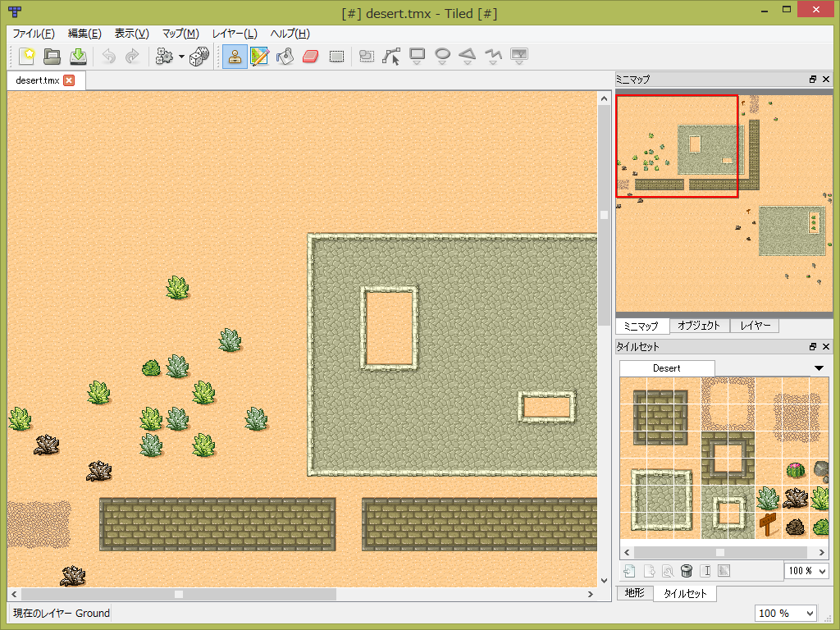Open the tileset panel zoom dropdown

coord(806,570)
